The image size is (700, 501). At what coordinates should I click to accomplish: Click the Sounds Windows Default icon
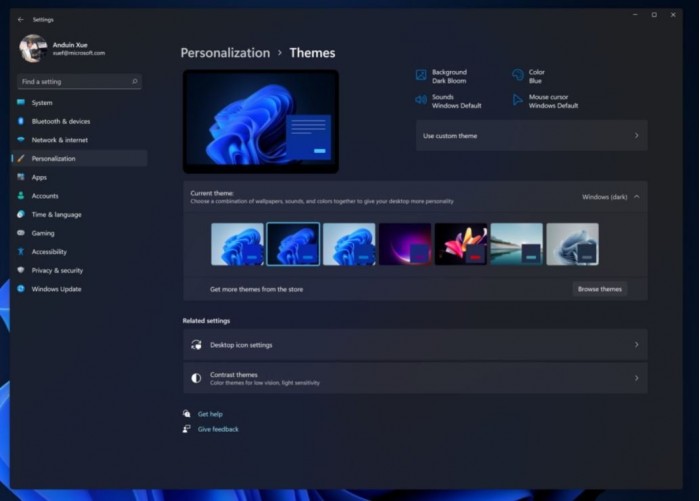coord(422,101)
